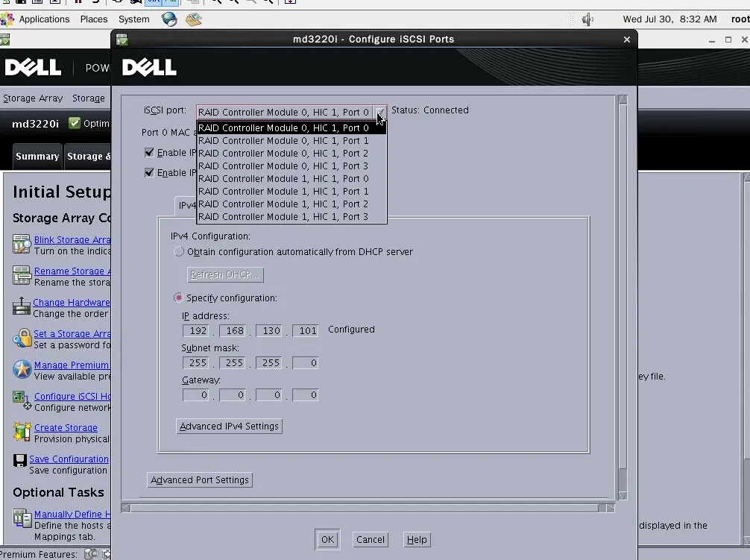Click the Advanced IPv4 Settings button
The width and height of the screenshot is (750, 560).
click(x=228, y=426)
